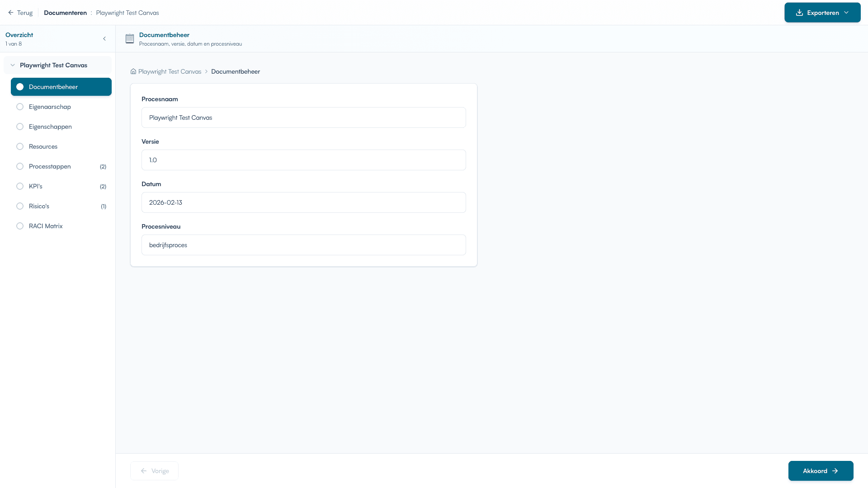Click the Vorige button

154,471
